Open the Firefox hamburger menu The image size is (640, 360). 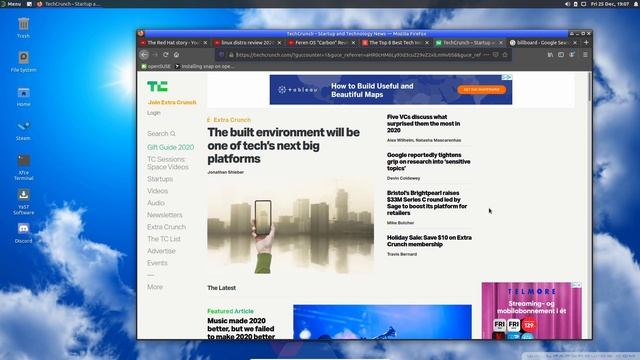pyautogui.click(x=585, y=55)
